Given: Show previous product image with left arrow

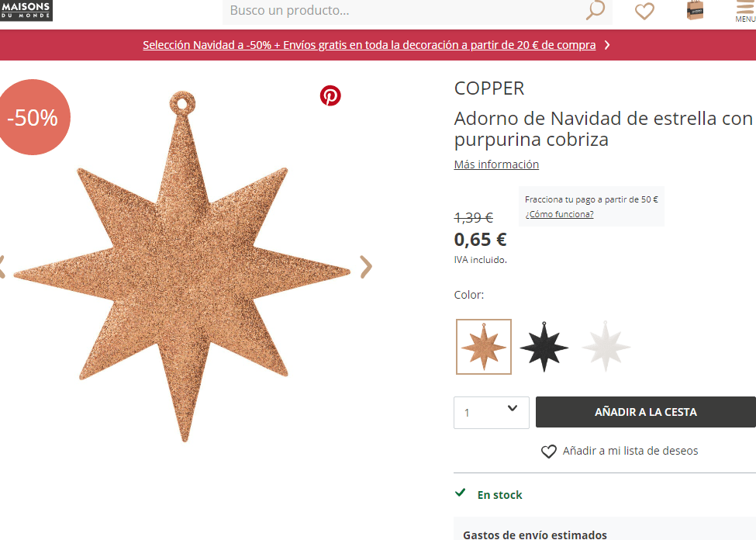Looking at the screenshot, I should [2, 267].
